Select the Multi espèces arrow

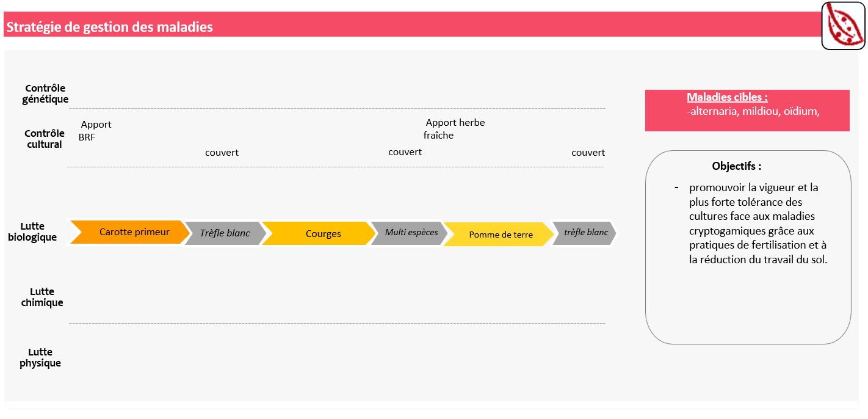pyautogui.click(x=410, y=233)
